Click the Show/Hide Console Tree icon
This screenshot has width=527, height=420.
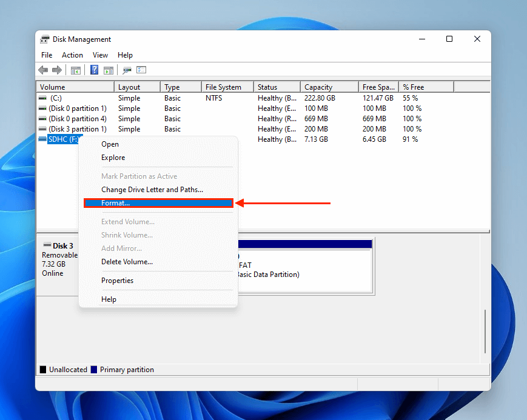click(x=76, y=70)
